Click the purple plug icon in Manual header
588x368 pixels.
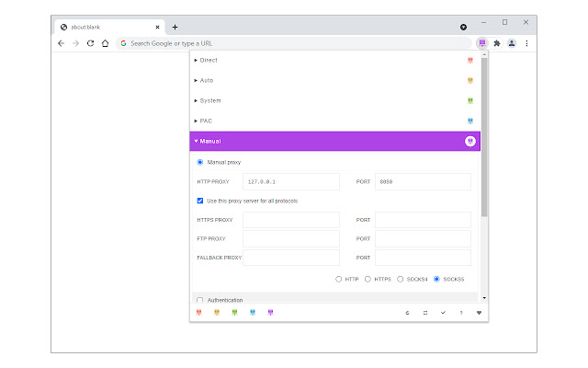click(470, 141)
